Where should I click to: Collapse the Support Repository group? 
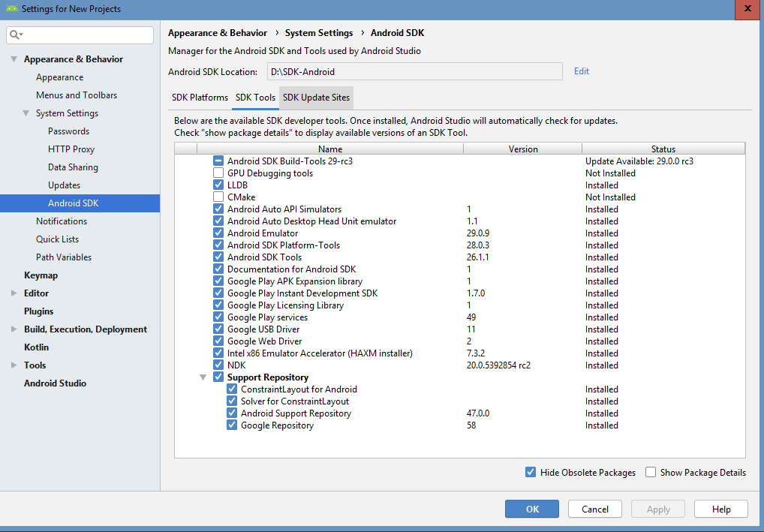pos(203,377)
